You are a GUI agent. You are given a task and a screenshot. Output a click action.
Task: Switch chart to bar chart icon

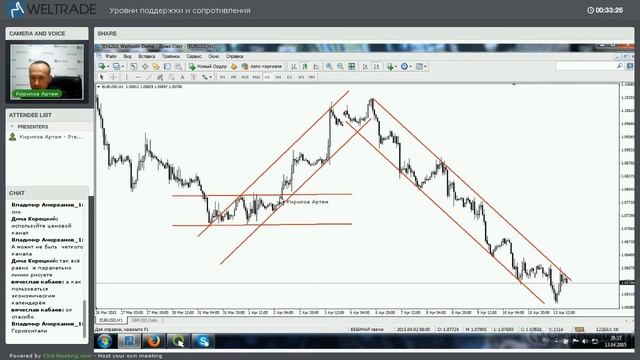pyautogui.click(x=294, y=66)
